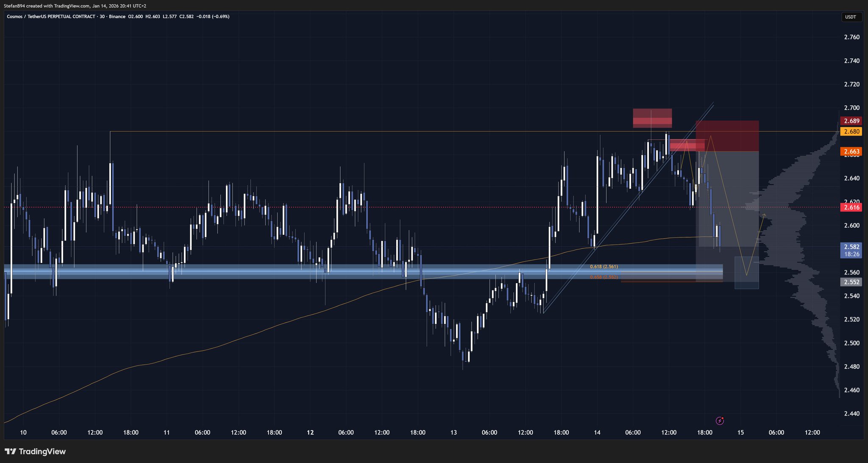The height and width of the screenshot is (463, 868).
Task: Click the 2.760 value on price scale
Action: [x=851, y=37]
